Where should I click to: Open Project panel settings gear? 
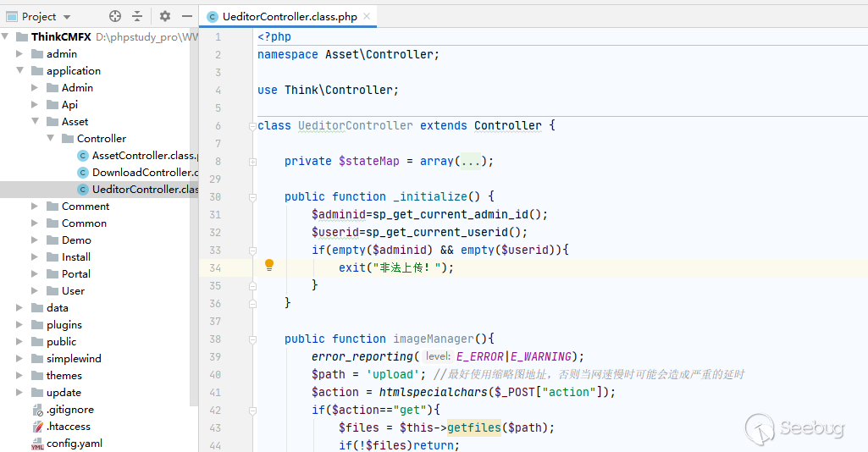point(165,16)
